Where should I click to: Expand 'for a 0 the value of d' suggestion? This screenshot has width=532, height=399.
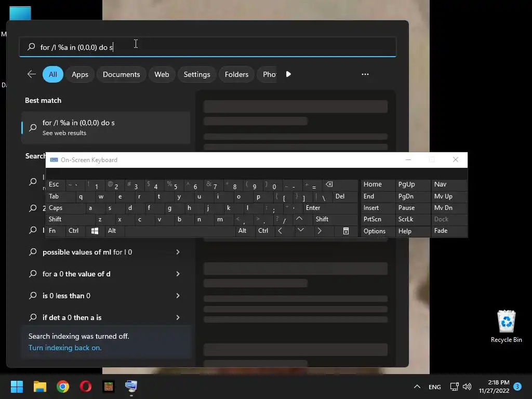(x=178, y=274)
